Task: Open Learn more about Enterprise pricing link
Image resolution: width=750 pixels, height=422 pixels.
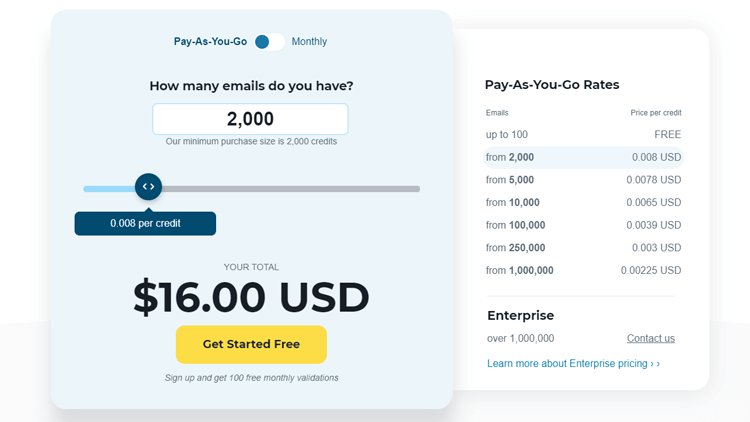Action: click(x=573, y=364)
